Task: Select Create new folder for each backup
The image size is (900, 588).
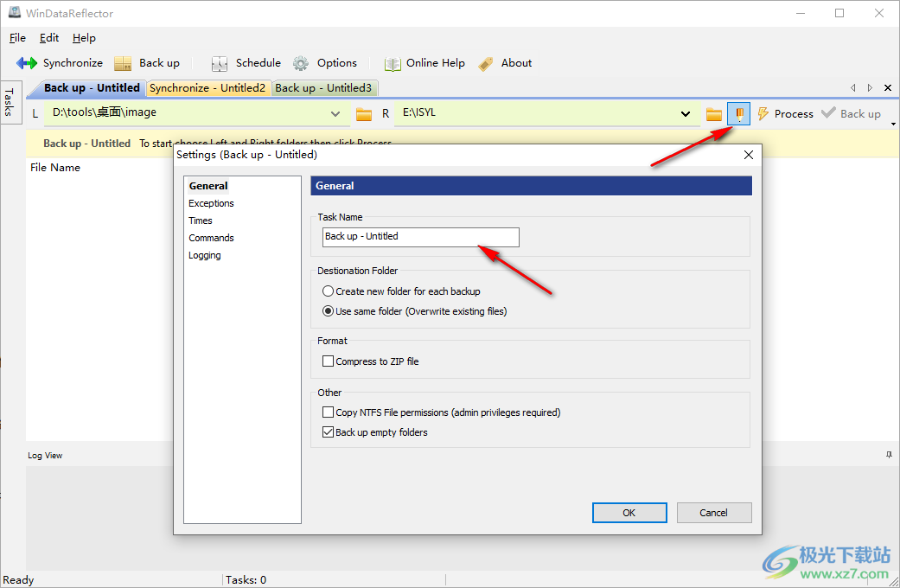Action: tap(328, 291)
